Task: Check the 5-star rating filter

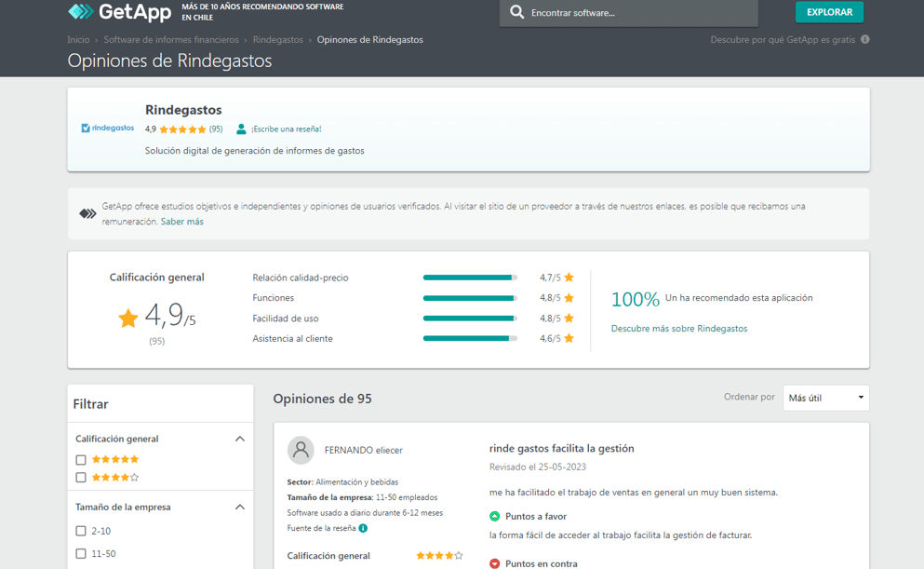Action: click(x=79, y=459)
